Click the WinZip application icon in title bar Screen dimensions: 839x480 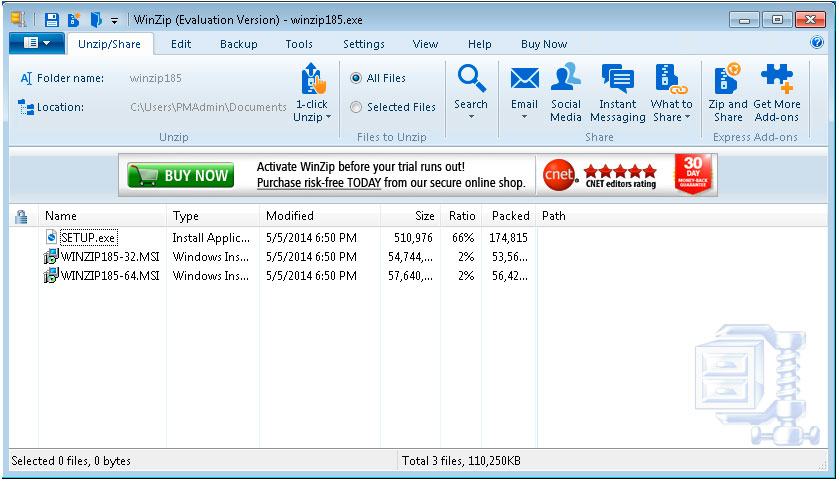(x=18, y=19)
